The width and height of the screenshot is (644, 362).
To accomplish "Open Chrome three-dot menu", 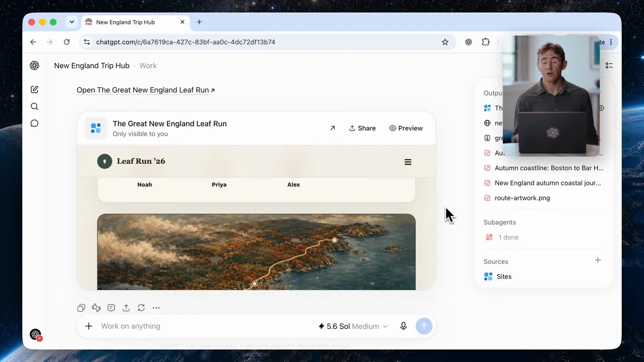I will coord(611,42).
